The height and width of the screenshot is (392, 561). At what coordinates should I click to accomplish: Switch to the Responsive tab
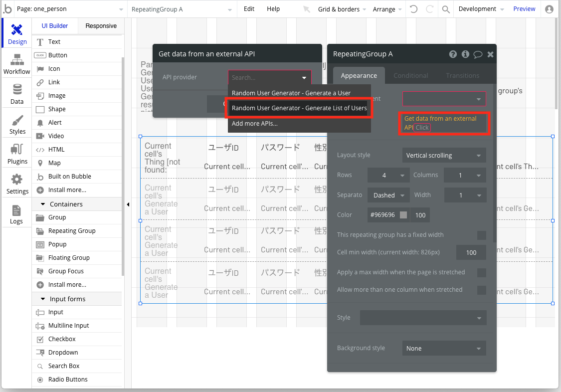(101, 26)
